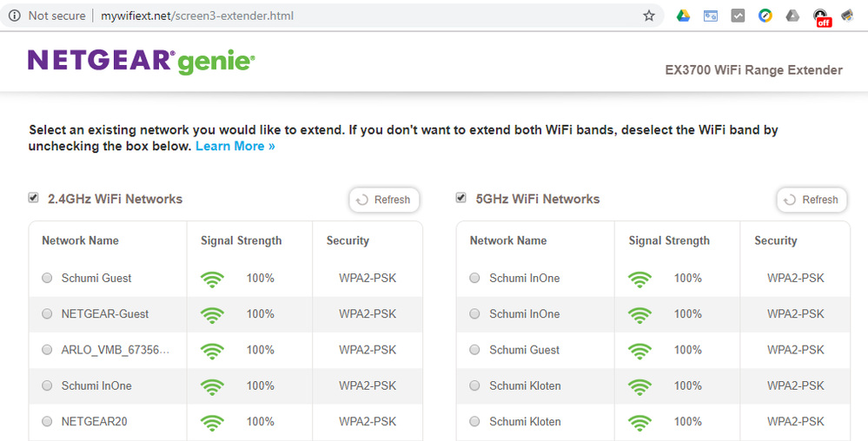Click the NETGEAR-Guest network name
Image resolution: width=868 pixels, height=441 pixels.
click(105, 313)
